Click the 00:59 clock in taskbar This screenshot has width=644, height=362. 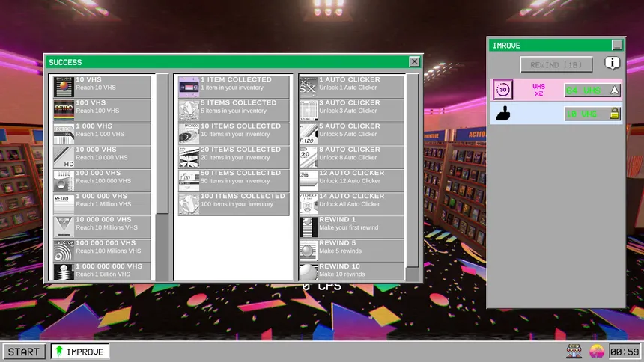[625, 352]
